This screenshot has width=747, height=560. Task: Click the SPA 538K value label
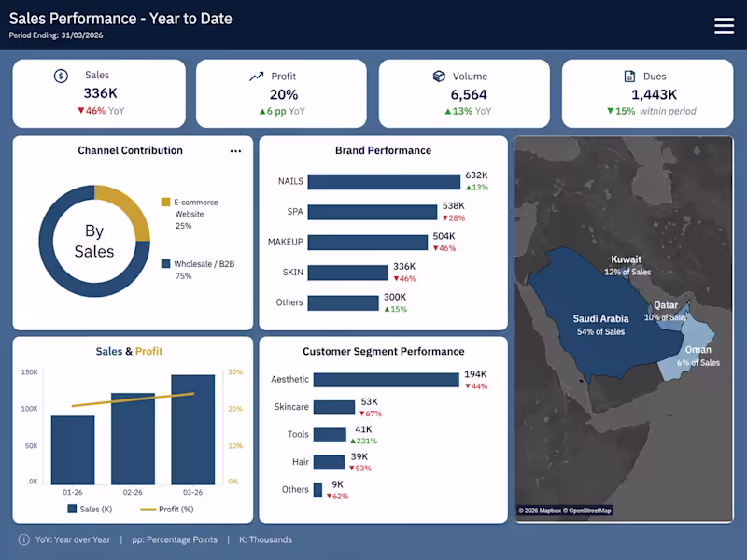[453, 205]
